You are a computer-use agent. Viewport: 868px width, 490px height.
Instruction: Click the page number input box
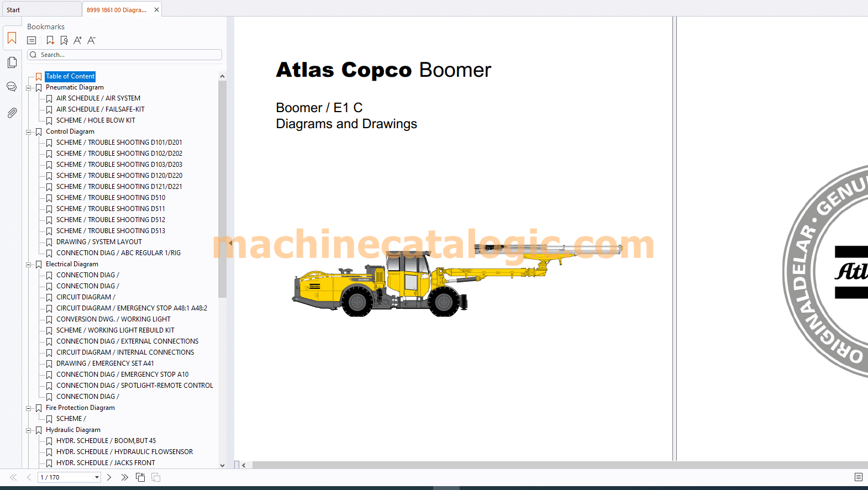click(66, 477)
